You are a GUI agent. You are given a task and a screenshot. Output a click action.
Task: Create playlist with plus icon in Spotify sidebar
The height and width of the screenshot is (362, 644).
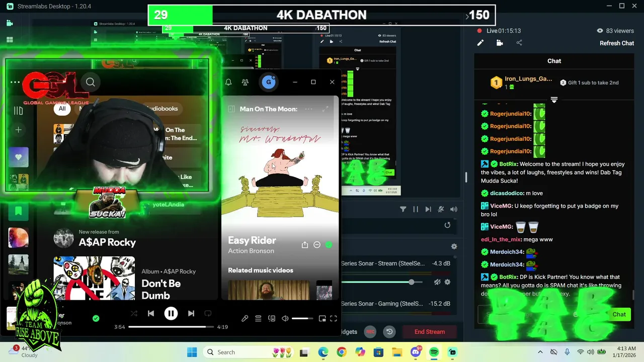click(x=18, y=130)
